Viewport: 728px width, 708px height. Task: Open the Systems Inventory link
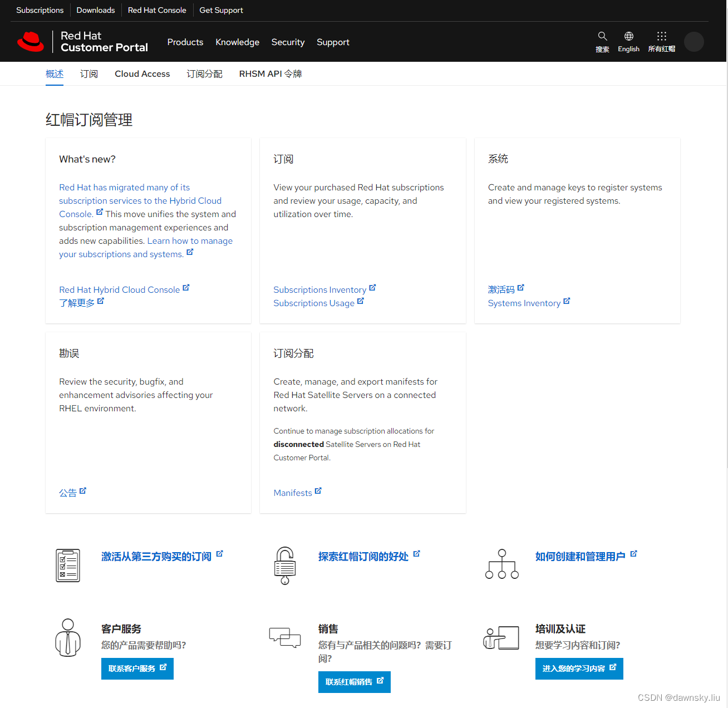click(524, 303)
